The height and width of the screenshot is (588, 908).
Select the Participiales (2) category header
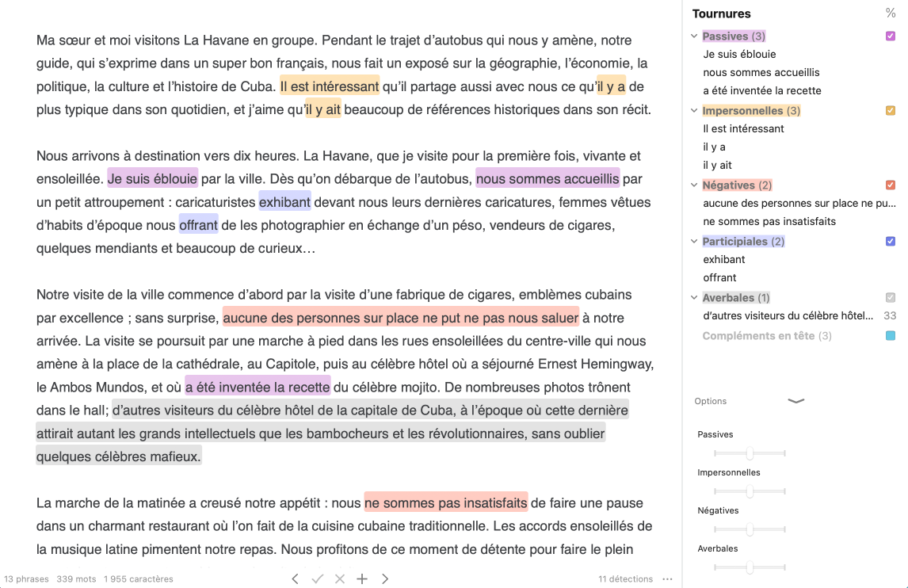tap(743, 242)
